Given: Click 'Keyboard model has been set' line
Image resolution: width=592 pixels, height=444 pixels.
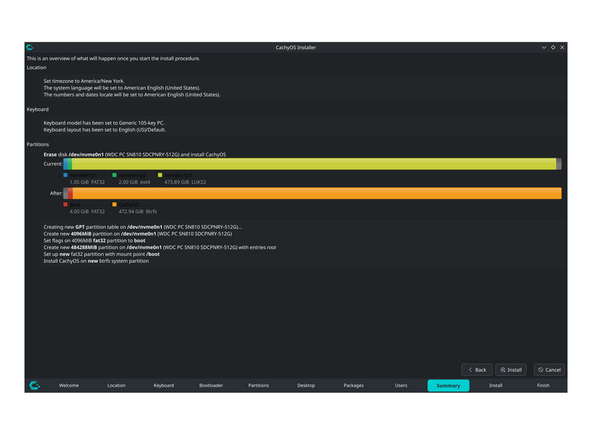Looking at the screenshot, I should pyautogui.click(x=104, y=123).
